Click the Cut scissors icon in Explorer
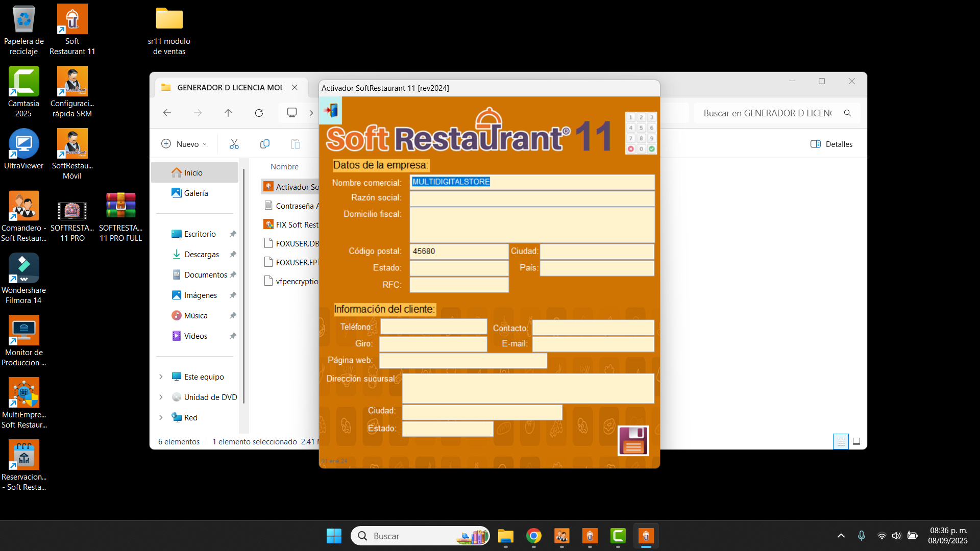Viewport: 980px width, 551px height. click(234, 144)
